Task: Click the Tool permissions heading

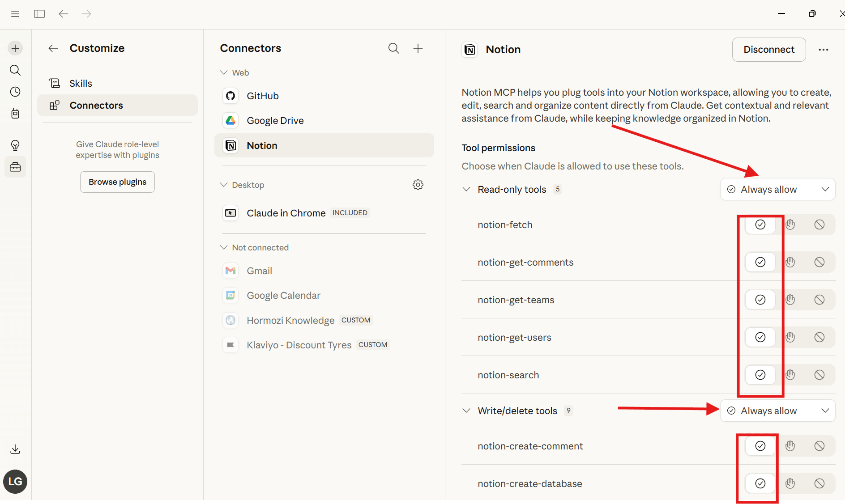Action: 498,148
